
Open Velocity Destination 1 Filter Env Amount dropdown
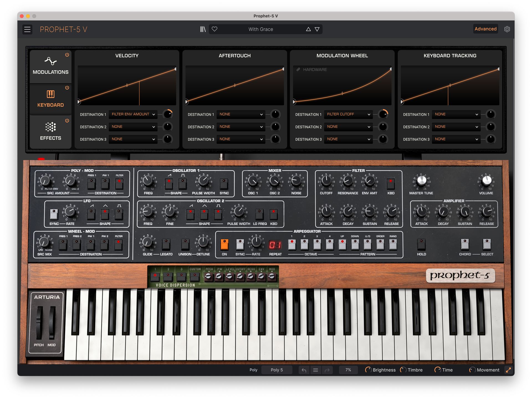[133, 114]
